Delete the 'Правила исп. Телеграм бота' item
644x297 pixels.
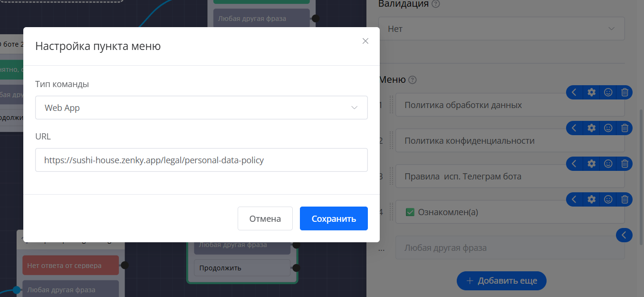coord(625,164)
